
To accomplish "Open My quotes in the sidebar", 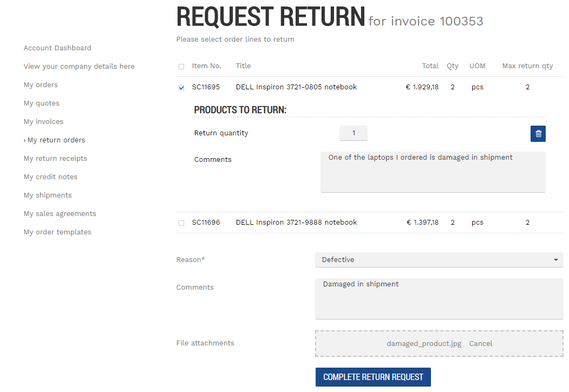I will coord(41,103).
